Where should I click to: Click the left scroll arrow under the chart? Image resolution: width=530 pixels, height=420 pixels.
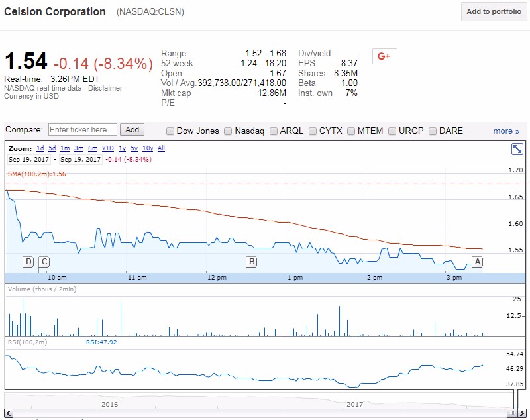tap(9, 413)
